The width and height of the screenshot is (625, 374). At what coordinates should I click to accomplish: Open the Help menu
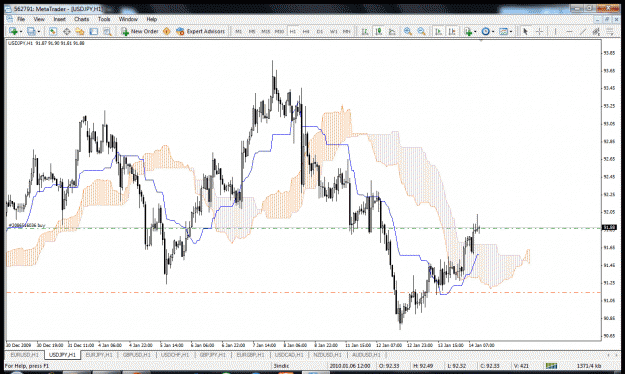click(x=151, y=19)
